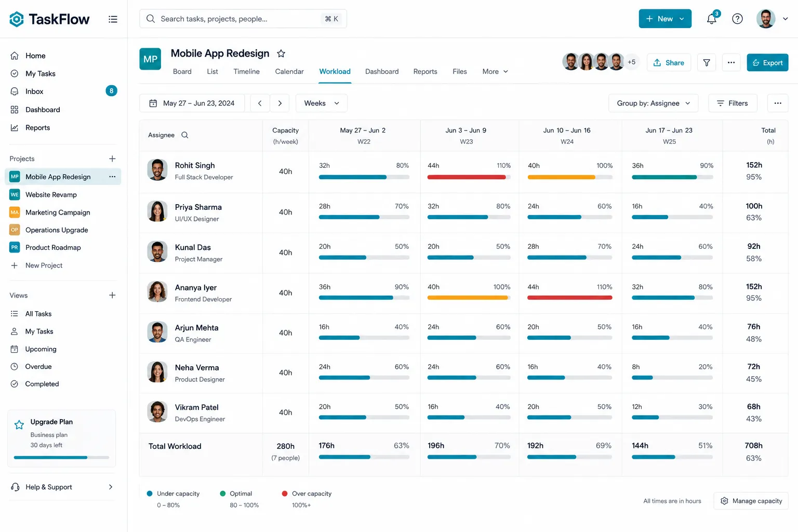The height and width of the screenshot is (532, 798).
Task: Click New Project in sidebar
Action: click(x=44, y=265)
